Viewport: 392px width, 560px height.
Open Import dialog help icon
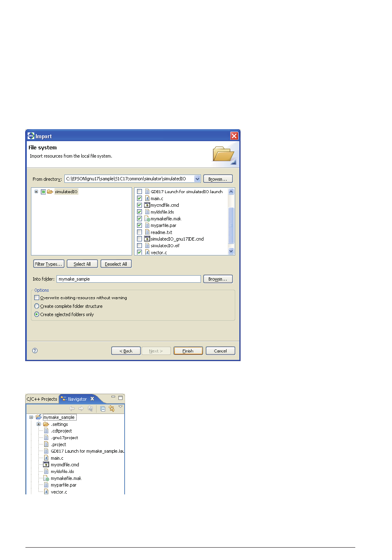(35, 351)
